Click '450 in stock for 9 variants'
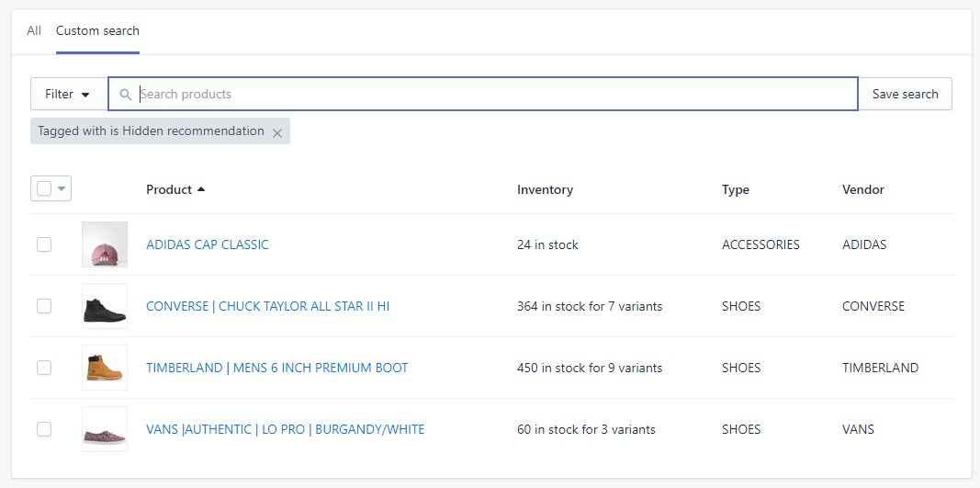This screenshot has height=488, width=980. pos(590,368)
